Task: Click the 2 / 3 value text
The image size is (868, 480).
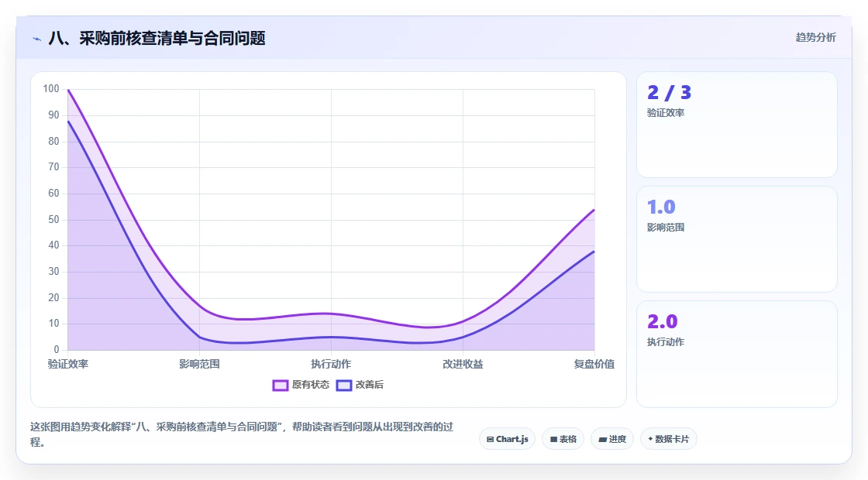Action: (x=670, y=92)
